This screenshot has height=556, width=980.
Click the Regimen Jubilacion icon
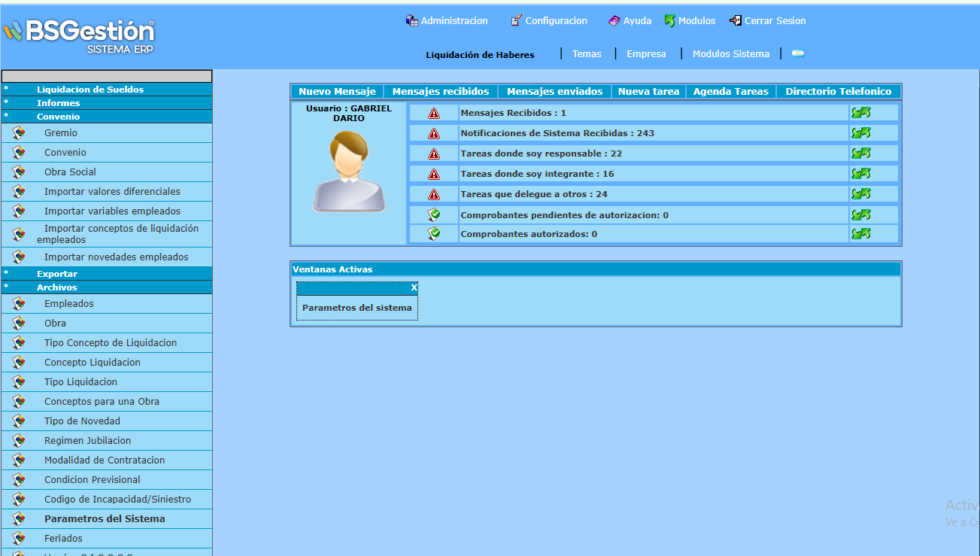[x=20, y=440]
